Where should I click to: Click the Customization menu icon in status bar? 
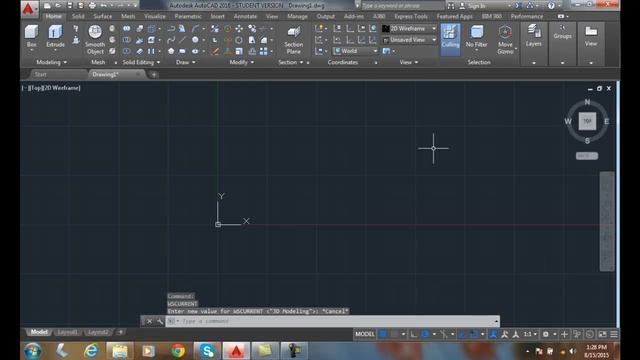614,334
